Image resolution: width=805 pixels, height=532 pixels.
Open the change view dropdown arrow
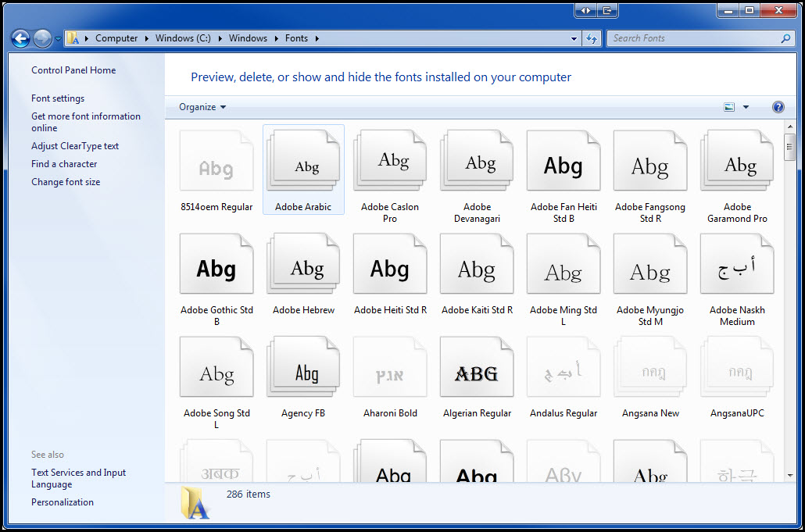[745, 106]
